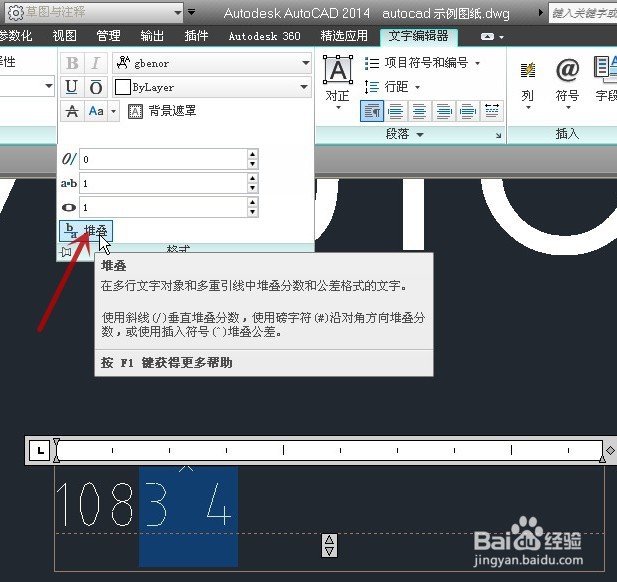Open the Autodesk 360 ribbon tab
The height and width of the screenshot is (582, 617).
click(x=264, y=36)
